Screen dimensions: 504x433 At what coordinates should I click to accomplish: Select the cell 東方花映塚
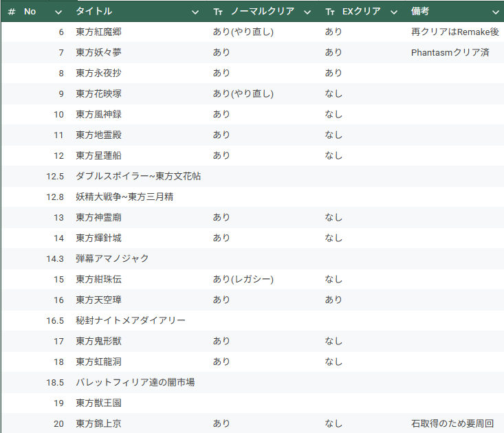[x=99, y=93]
